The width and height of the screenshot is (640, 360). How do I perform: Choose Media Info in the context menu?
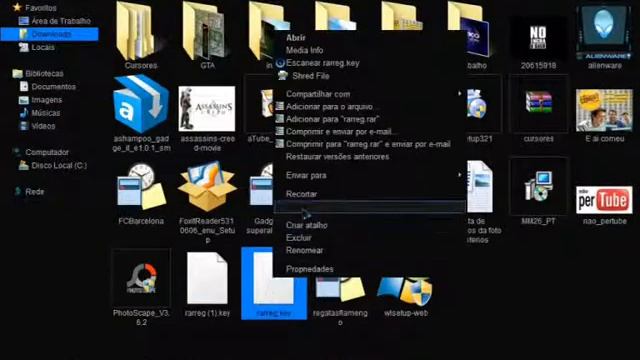point(304,50)
